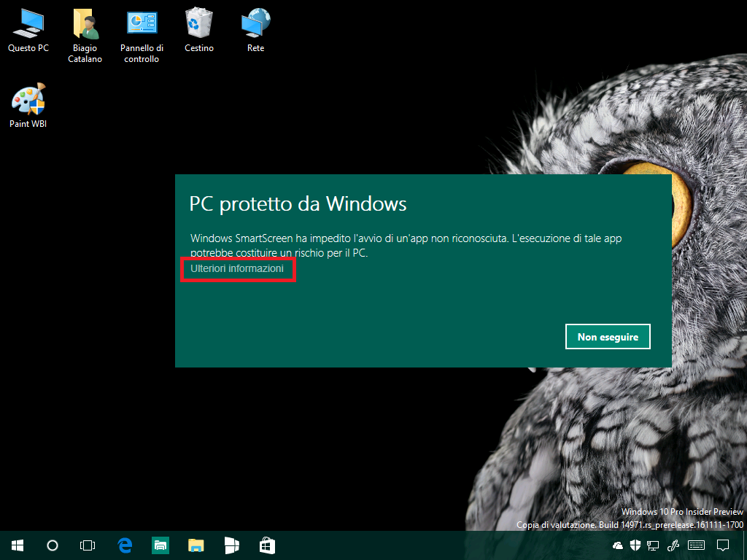The height and width of the screenshot is (560, 747).
Task: Select the Cestino recycle bin icon
Action: click(198, 31)
